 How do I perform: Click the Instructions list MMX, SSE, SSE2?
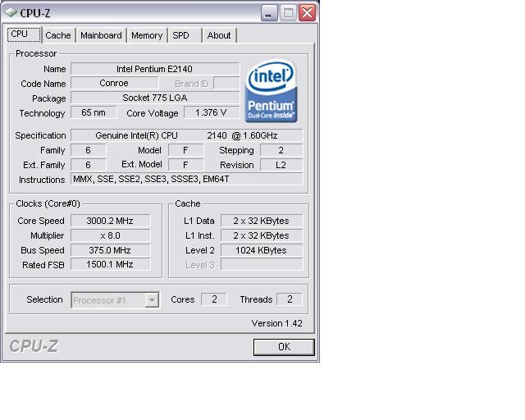186,179
